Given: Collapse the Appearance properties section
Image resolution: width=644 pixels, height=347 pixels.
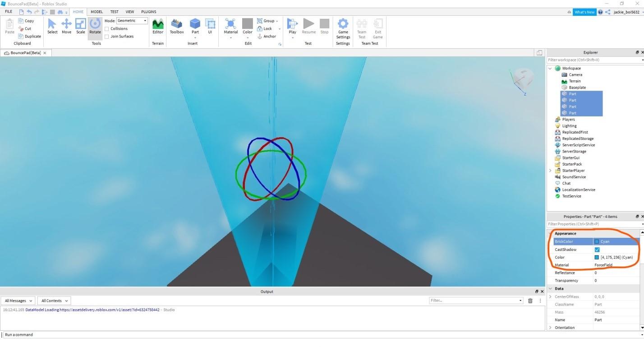Looking at the screenshot, I should [551, 233].
